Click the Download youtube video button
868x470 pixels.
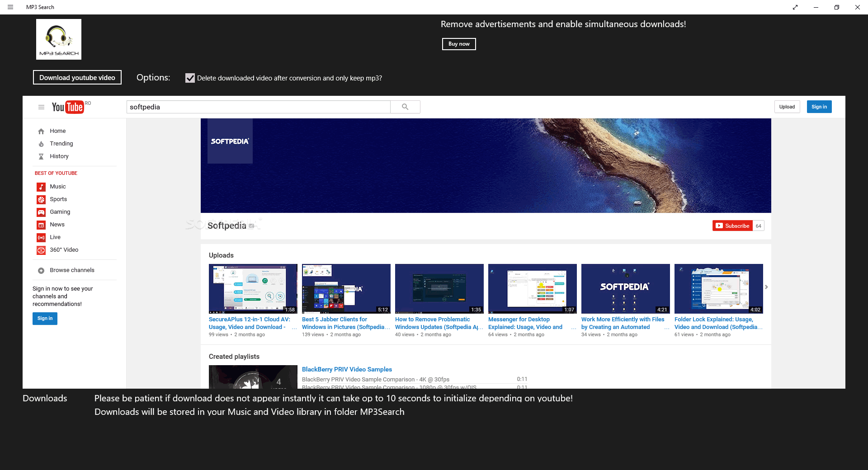pos(77,77)
